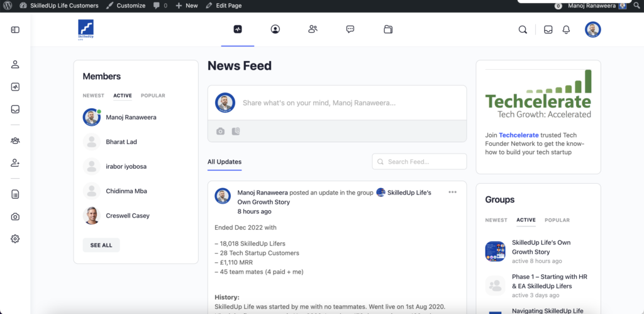Open the profile icon in header navigation

[275, 29]
